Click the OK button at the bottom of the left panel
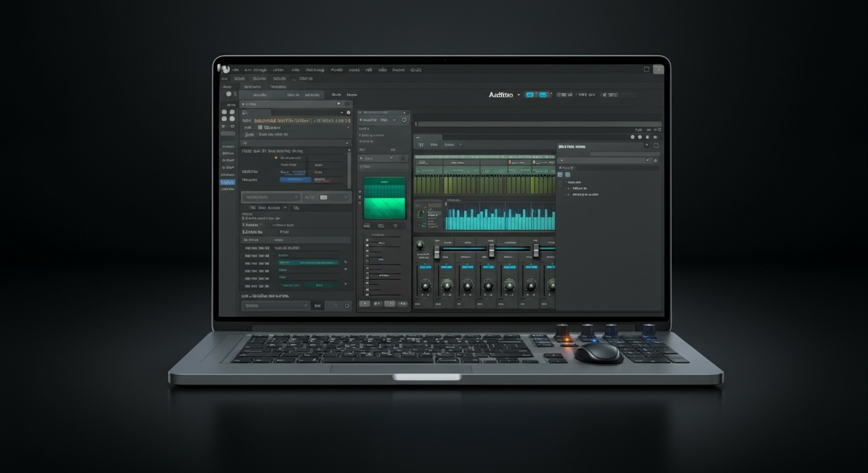Screen dimensions: 868x473 tap(319, 305)
